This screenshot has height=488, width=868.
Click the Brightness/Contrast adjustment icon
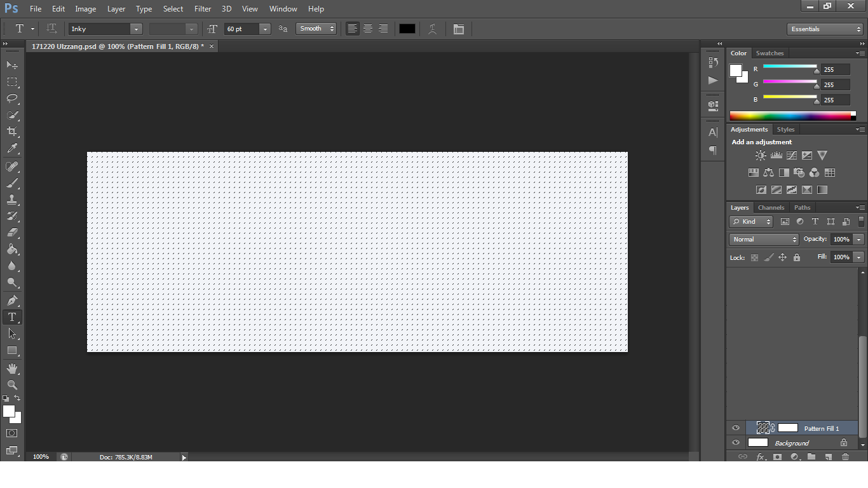point(761,155)
